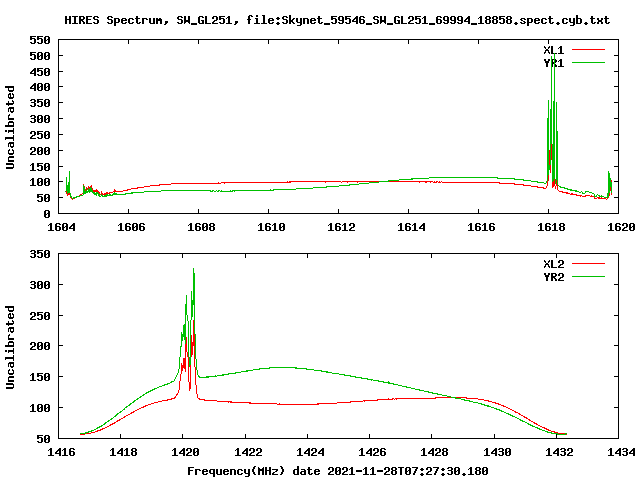Click the 500 y-axis tick label

[x=40, y=56]
